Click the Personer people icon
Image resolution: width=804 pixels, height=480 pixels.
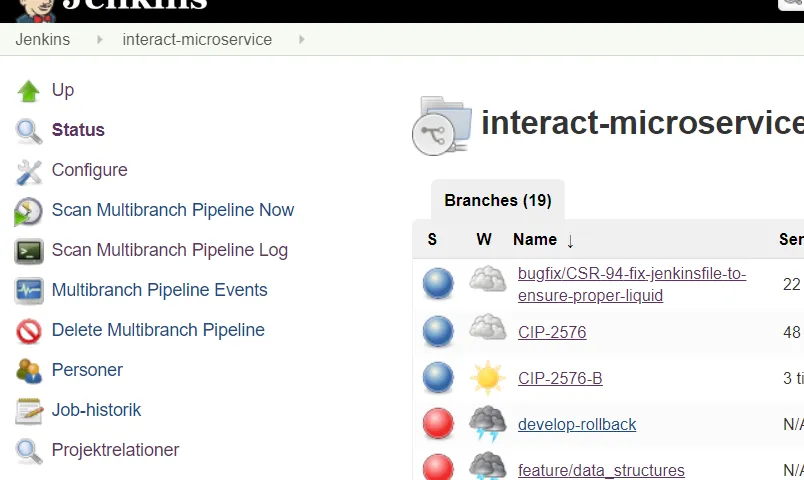[x=29, y=371]
